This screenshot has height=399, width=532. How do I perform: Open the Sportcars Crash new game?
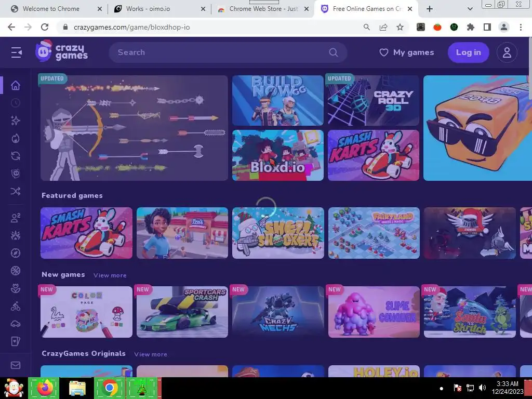[x=182, y=312]
